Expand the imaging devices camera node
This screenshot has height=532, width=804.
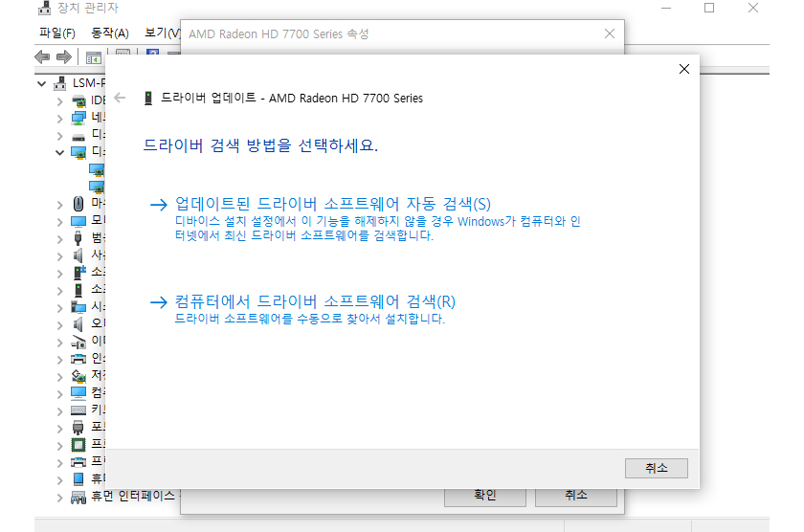pos(60,343)
